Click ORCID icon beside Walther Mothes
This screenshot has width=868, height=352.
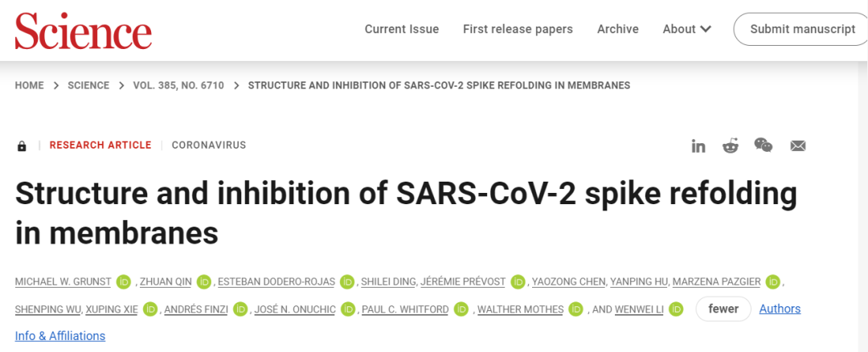[x=575, y=309]
